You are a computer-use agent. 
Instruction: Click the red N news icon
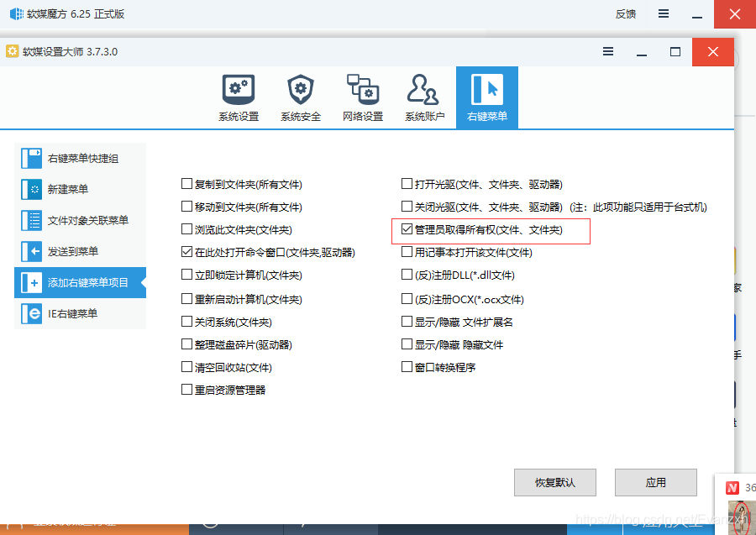click(x=732, y=488)
